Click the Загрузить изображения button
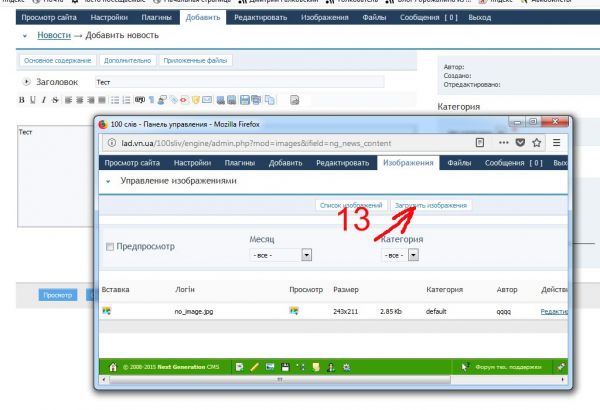This screenshot has height=410, width=600. click(431, 205)
